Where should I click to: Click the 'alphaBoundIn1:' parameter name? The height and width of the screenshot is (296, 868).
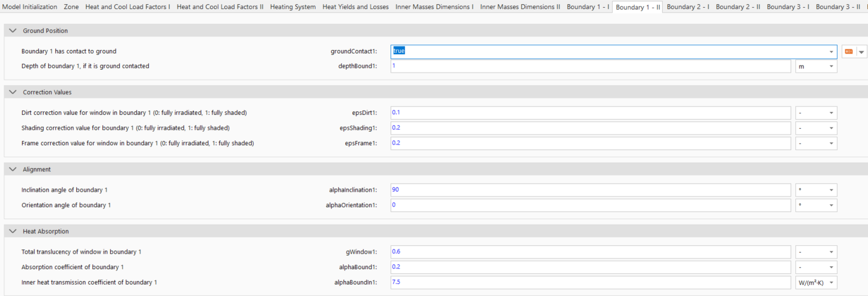[x=355, y=282]
